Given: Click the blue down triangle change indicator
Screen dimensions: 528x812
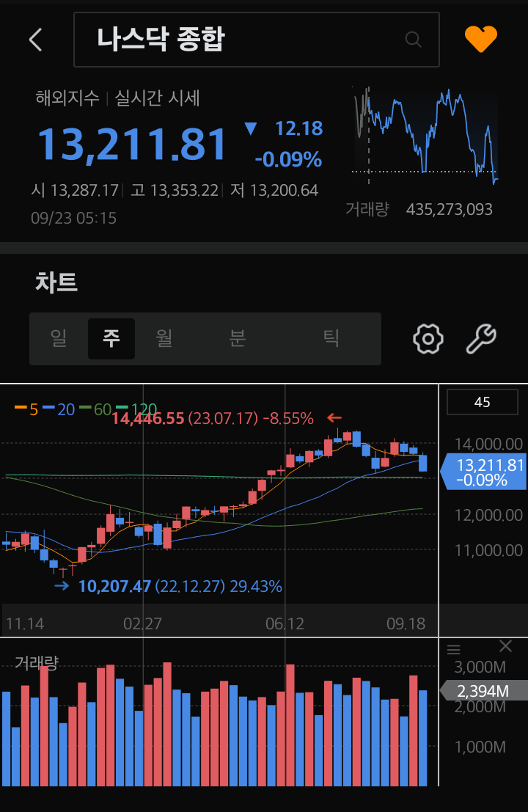Looking at the screenshot, I should point(251,129).
